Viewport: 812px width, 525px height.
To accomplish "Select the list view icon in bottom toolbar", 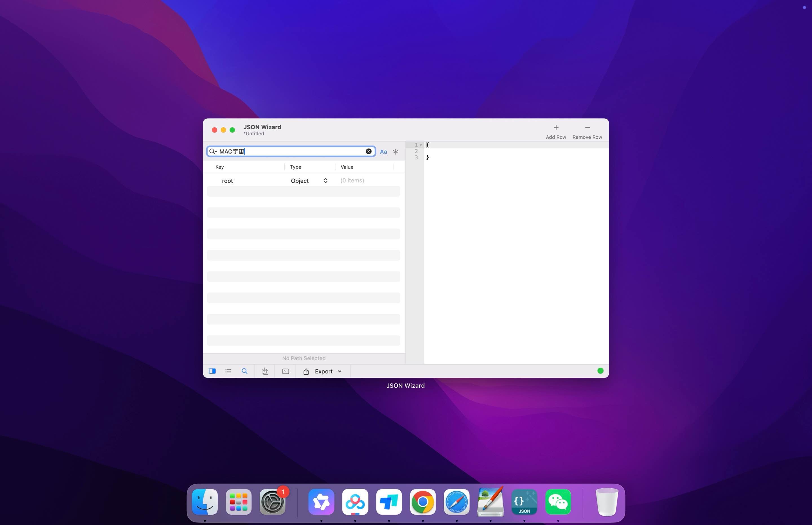I will 228,371.
